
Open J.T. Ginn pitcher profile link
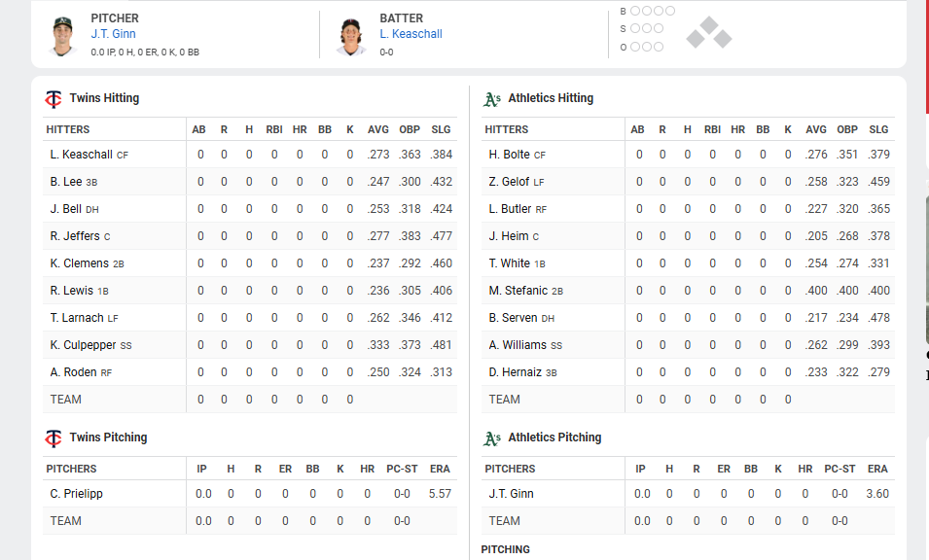click(113, 34)
